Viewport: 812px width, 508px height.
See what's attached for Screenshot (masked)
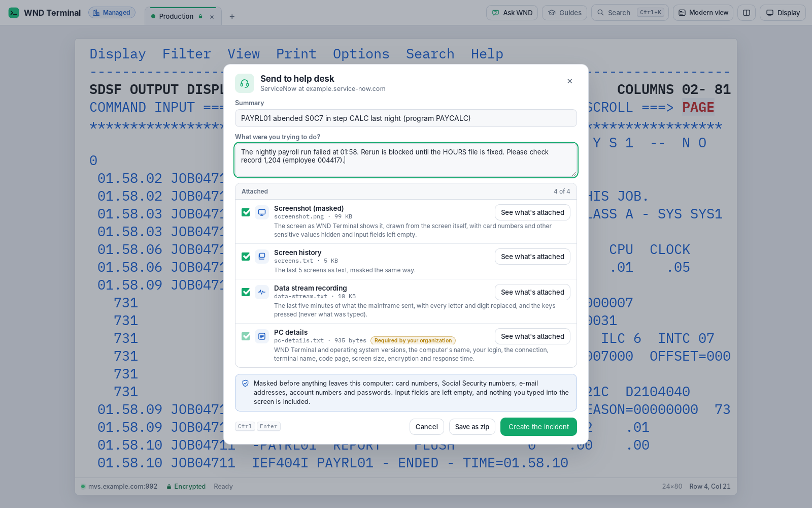point(532,212)
